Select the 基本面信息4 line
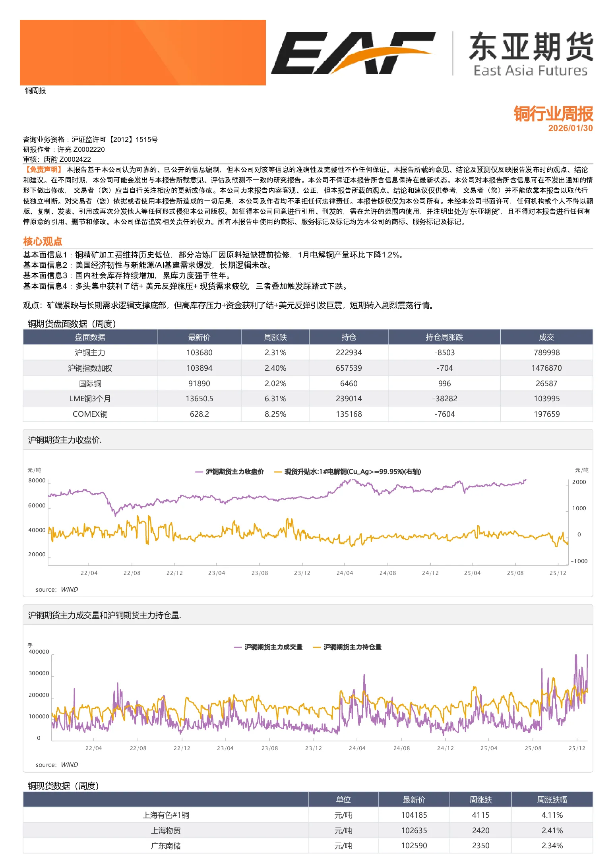 [x=186, y=286]
